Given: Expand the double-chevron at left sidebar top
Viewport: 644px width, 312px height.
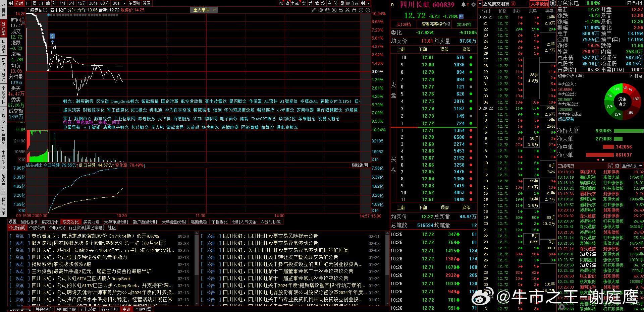Looking at the screenshot, I should pos(3,5).
